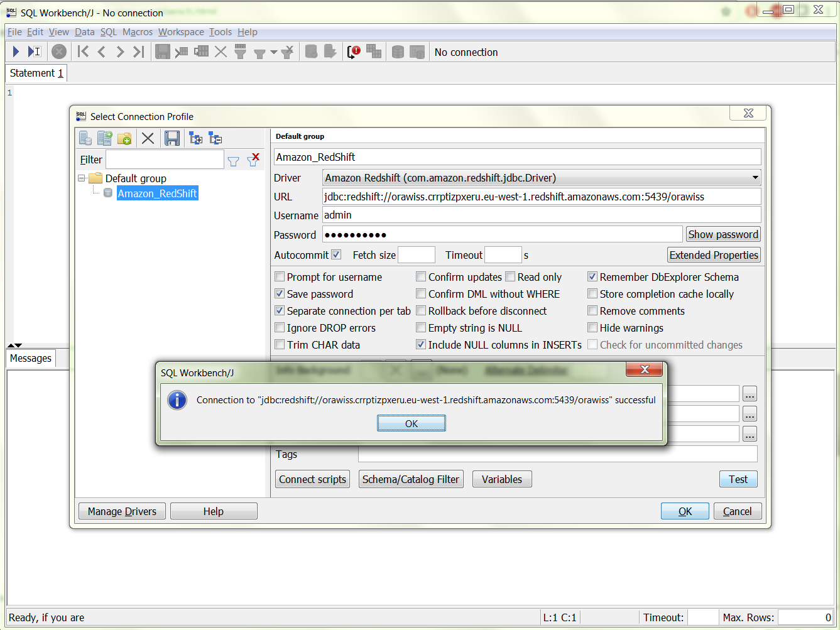Click the remove filter icon in main toolbar
Image resolution: width=840 pixels, height=630 pixels.
287,52
